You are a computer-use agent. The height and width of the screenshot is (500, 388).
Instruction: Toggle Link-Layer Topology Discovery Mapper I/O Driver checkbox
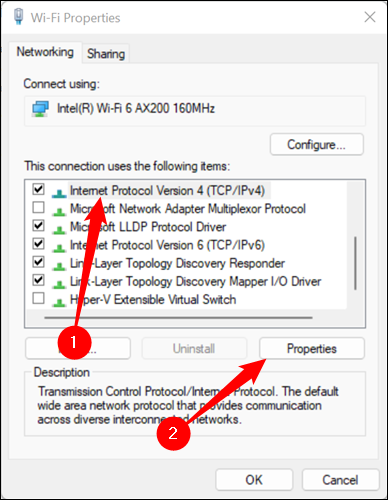38,280
